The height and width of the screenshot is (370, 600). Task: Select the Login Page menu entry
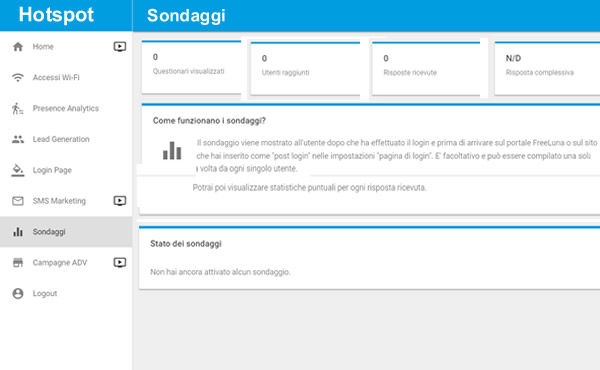point(66,170)
